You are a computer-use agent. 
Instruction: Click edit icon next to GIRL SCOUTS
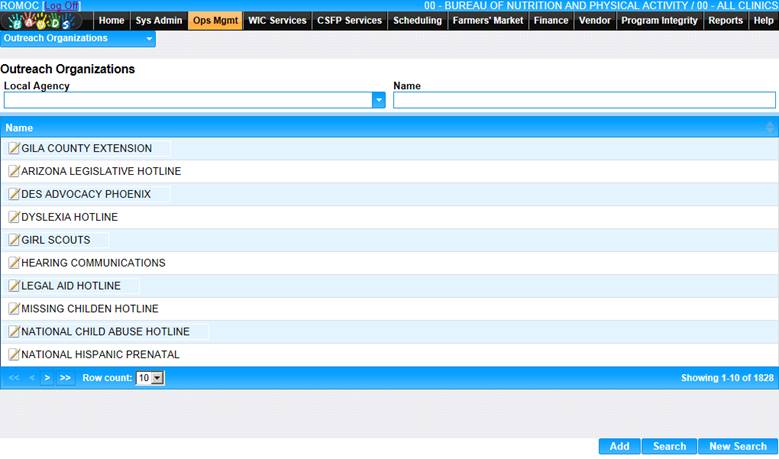[x=14, y=241]
